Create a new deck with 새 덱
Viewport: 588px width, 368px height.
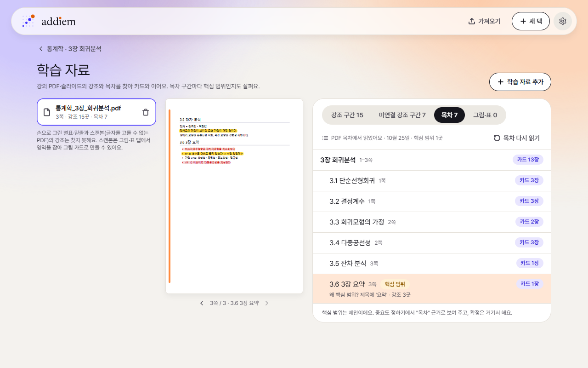point(531,21)
